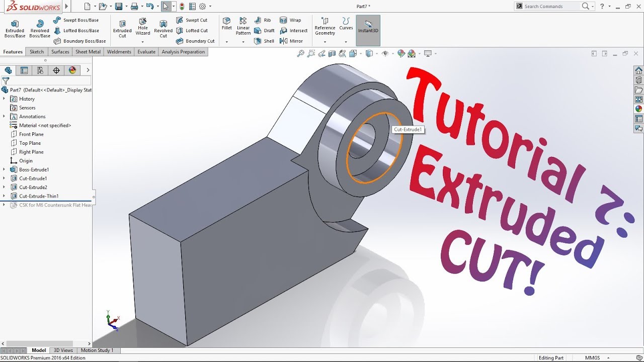The image size is (644, 362).
Task: Expand the Boss-Extrude1 feature
Action: click(x=4, y=169)
